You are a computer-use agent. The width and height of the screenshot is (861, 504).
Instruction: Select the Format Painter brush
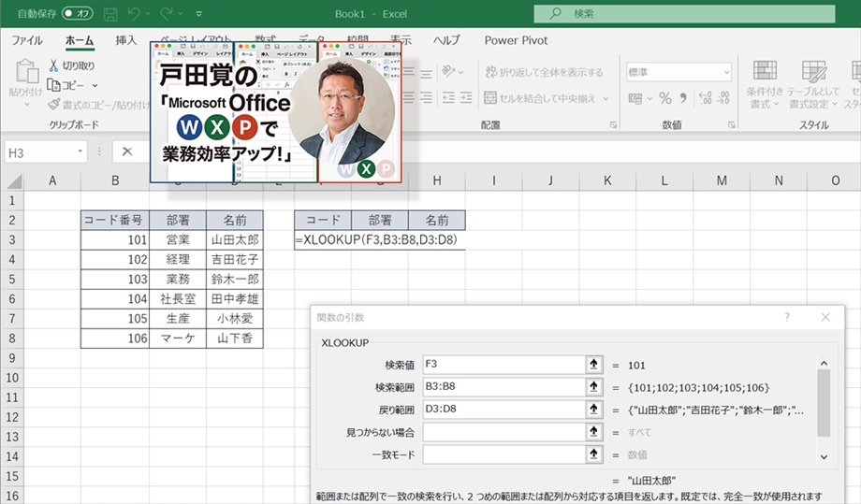click(x=53, y=104)
